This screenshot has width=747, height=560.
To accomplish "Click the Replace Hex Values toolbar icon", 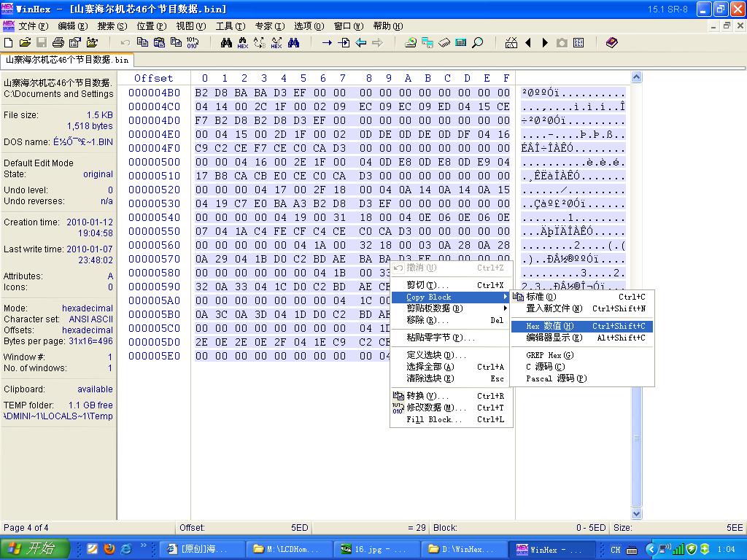I will pyautogui.click(x=276, y=43).
